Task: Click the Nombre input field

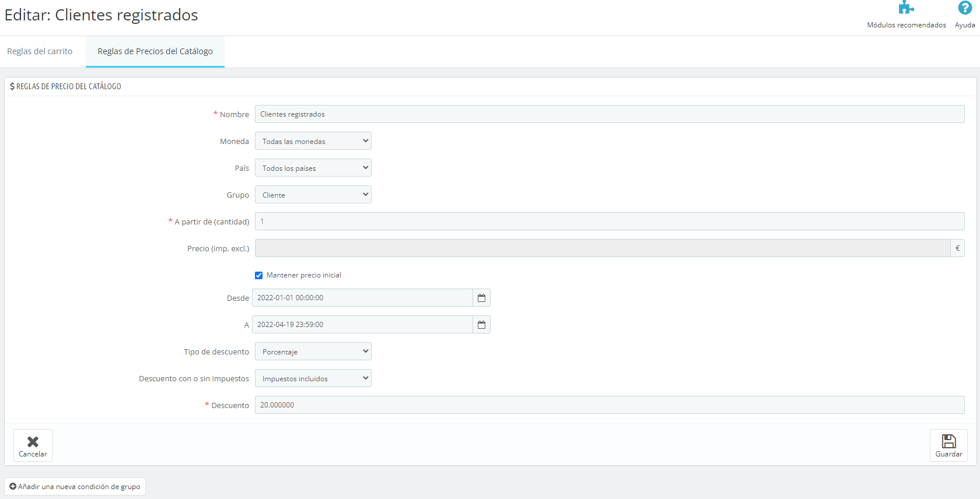Action: pyautogui.click(x=610, y=114)
